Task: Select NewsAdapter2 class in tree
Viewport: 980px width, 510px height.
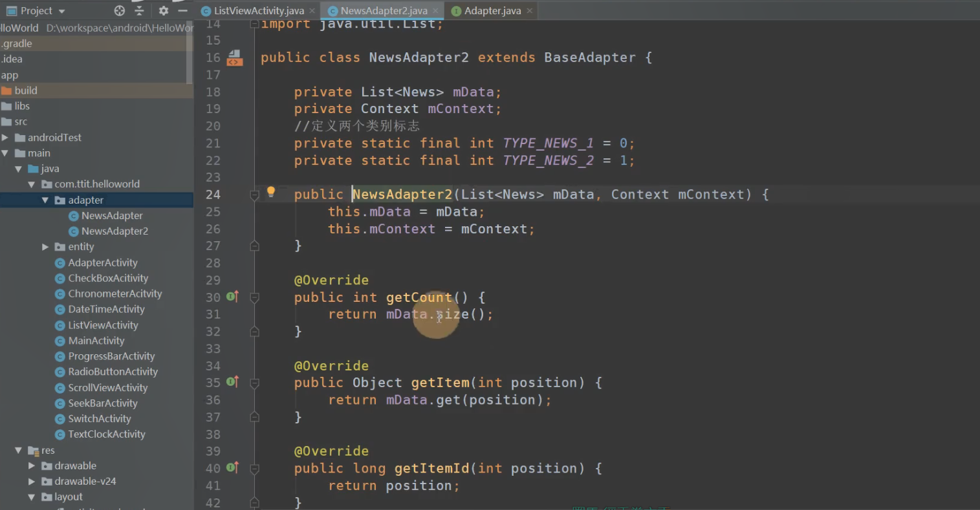Action: click(x=114, y=231)
